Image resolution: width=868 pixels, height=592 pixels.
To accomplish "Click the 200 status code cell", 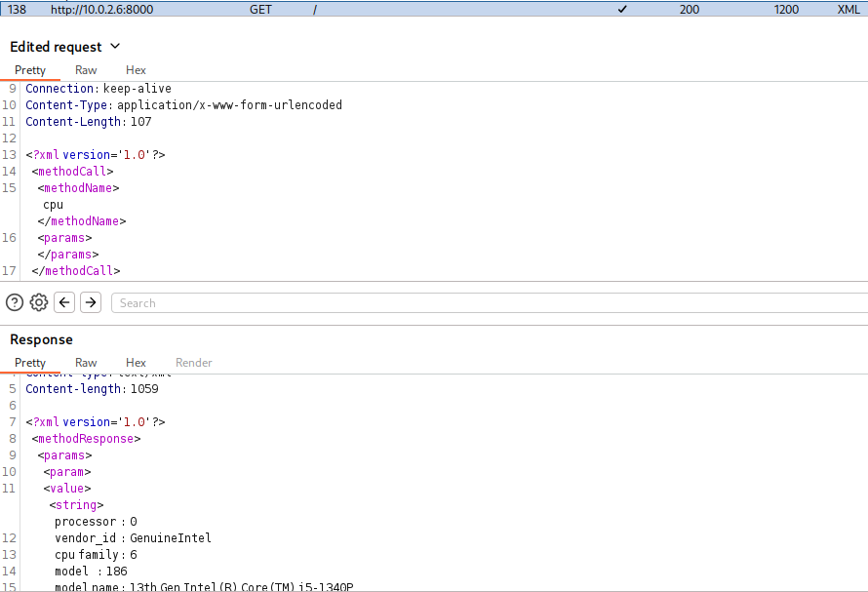I will (690, 10).
